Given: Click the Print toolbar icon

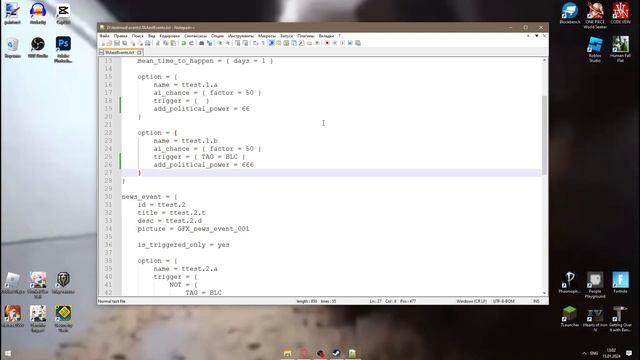Looking at the screenshot, I should pyautogui.click(x=148, y=43).
